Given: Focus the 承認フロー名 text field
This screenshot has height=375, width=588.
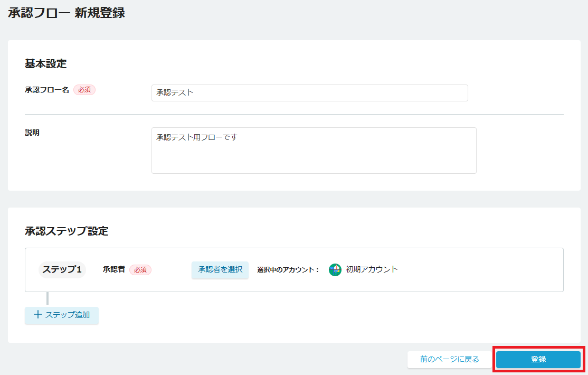Looking at the screenshot, I should (309, 93).
